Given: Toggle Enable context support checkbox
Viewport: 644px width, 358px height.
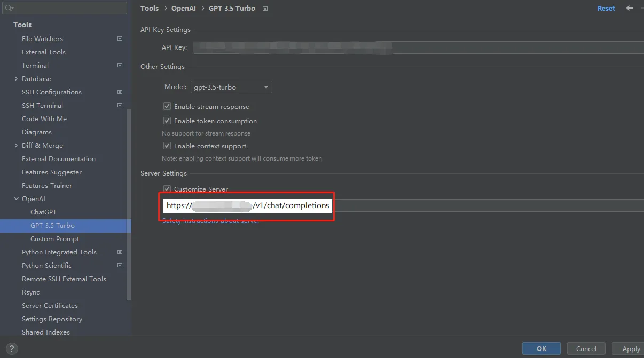Looking at the screenshot, I should [x=167, y=146].
